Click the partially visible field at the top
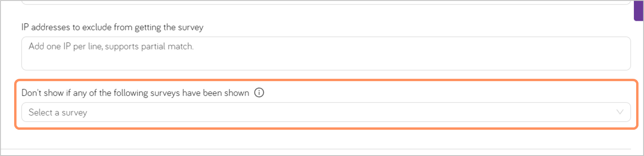The width and height of the screenshot is (644, 156). 326,2
